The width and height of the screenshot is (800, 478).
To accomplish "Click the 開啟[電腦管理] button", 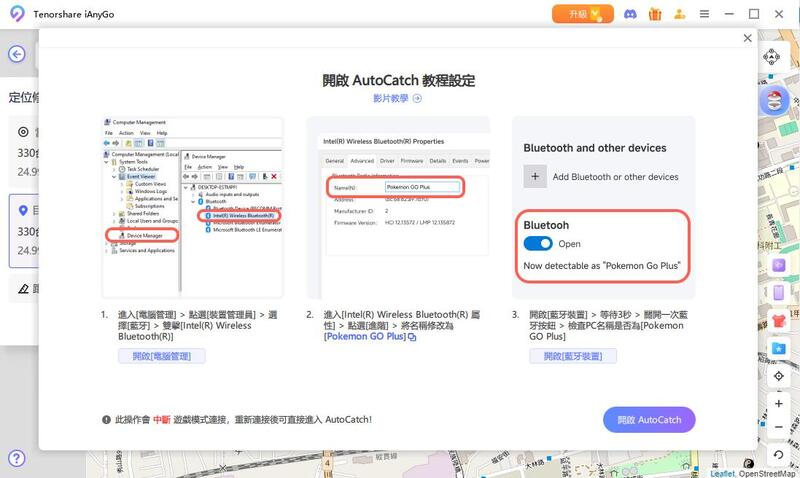I will [x=162, y=356].
